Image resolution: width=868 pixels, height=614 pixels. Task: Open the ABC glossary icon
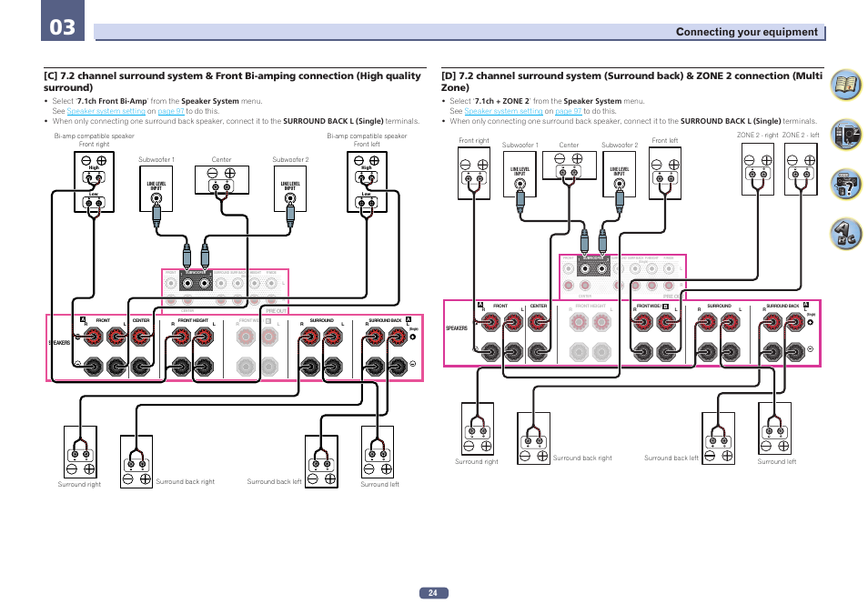(845, 234)
